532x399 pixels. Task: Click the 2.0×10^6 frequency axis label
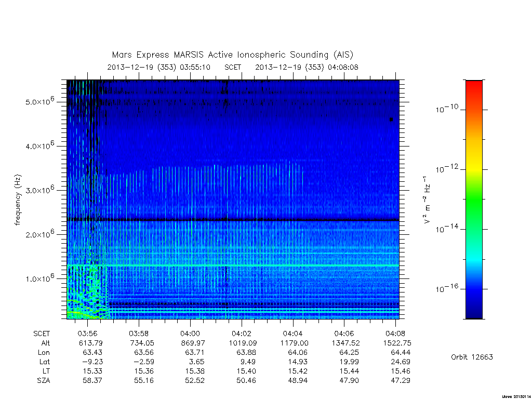coord(39,234)
